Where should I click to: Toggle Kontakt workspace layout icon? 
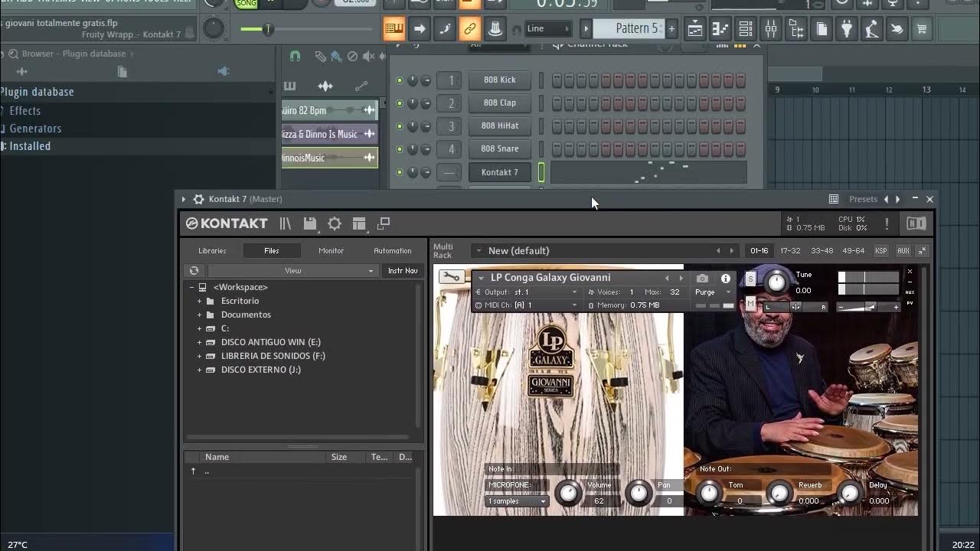point(359,223)
